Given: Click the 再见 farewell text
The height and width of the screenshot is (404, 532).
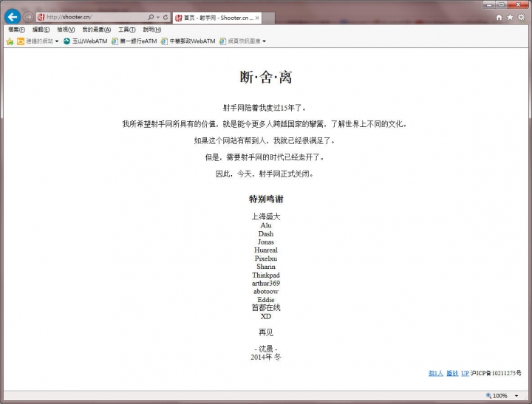Looking at the screenshot, I should click(x=266, y=332).
